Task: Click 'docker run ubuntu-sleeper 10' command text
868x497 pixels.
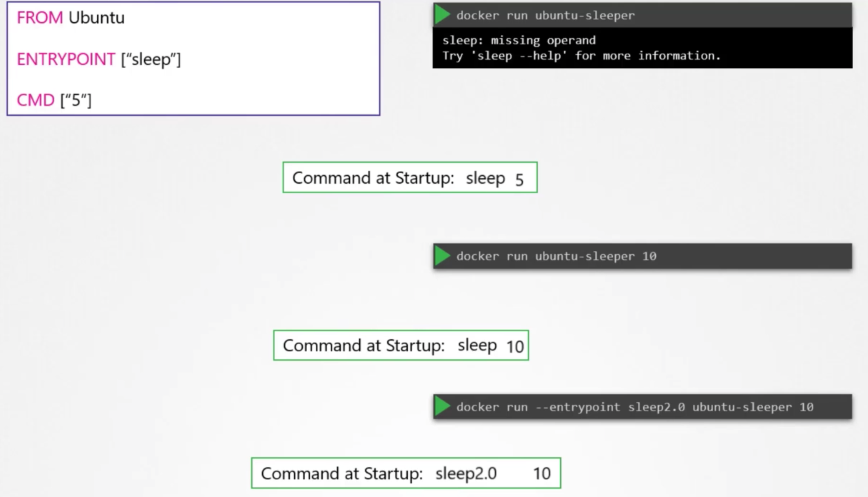Action: [556, 256]
